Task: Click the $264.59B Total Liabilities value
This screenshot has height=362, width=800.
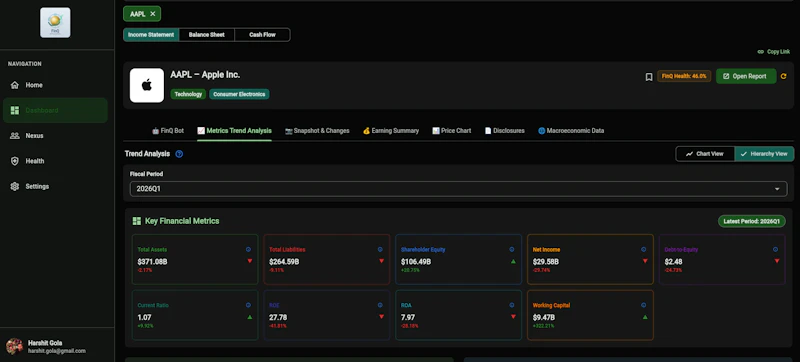Action: pyautogui.click(x=284, y=262)
